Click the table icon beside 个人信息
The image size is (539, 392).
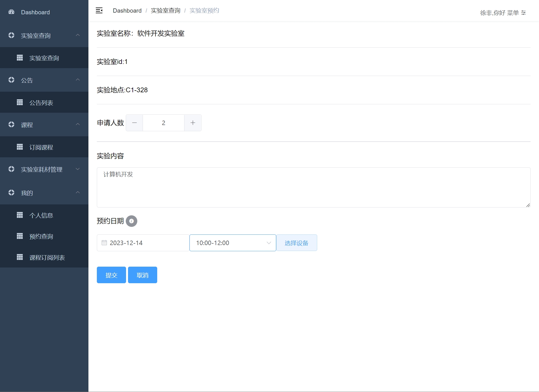click(x=20, y=215)
